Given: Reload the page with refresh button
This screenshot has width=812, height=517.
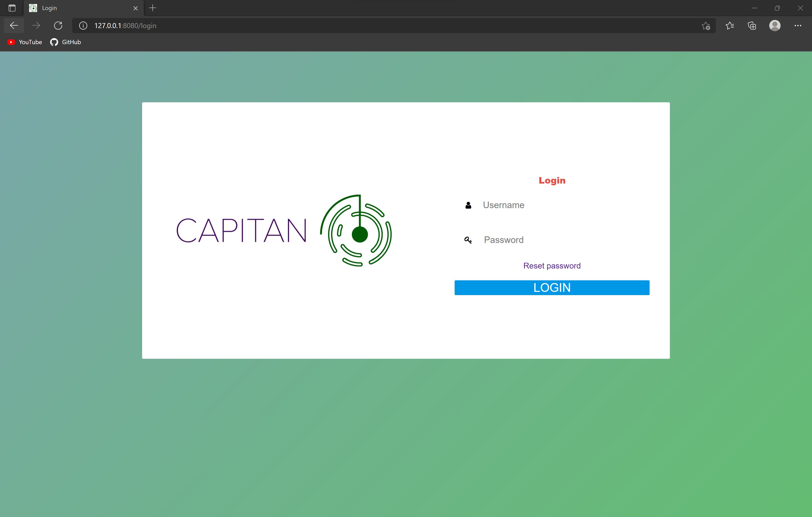Looking at the screenshot, I should (58, 26).
